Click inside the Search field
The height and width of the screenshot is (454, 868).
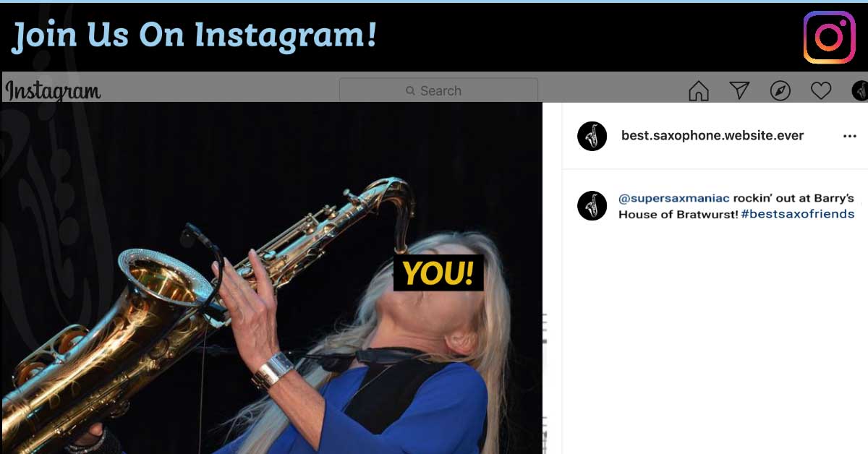(x=438, y=90)
